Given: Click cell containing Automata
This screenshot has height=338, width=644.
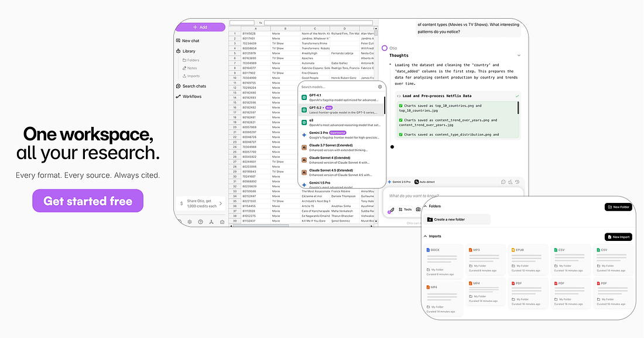Looking at the screenshot, I should point(315,63).
